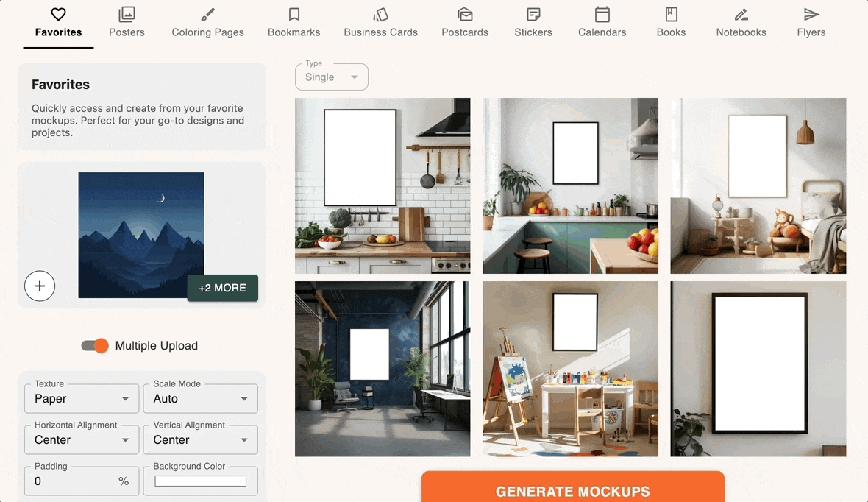Select the art studio easel mockup
Viewport: 868px width, 502px height.
click(571, 369)
